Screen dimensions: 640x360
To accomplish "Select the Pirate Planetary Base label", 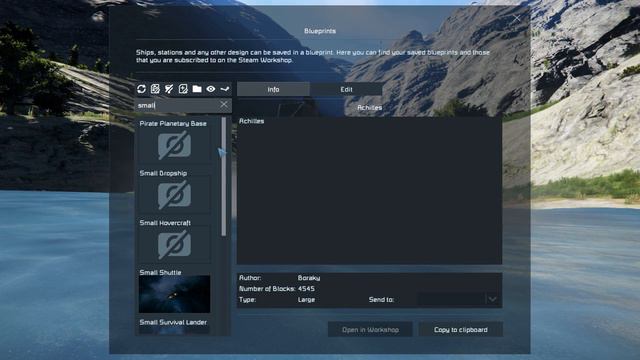I will (x=173, y=123).
